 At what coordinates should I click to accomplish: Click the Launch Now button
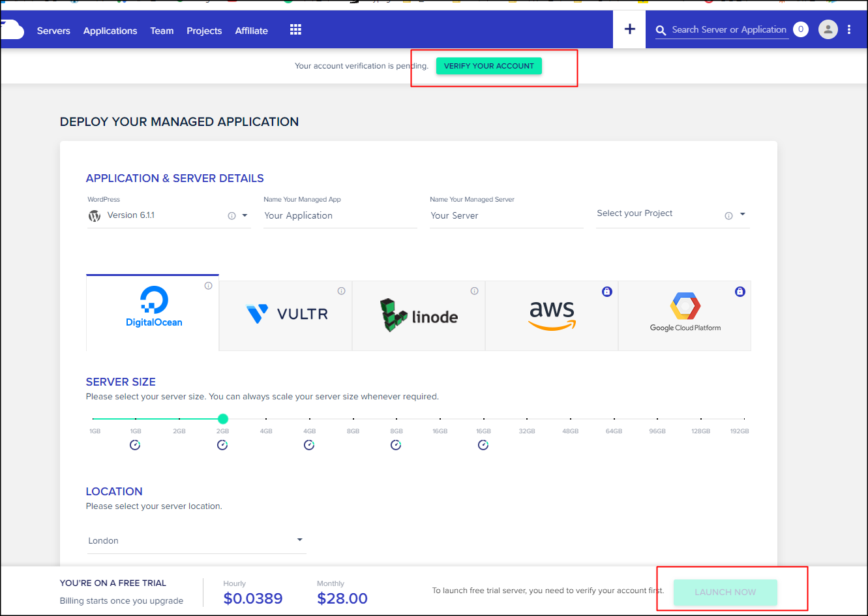(725, 592)
